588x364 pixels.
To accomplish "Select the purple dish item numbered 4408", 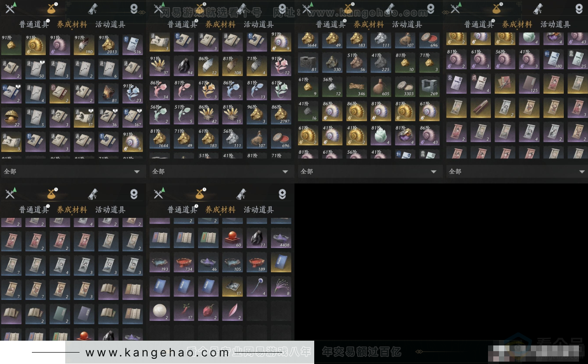I will (x=281, y=238).
